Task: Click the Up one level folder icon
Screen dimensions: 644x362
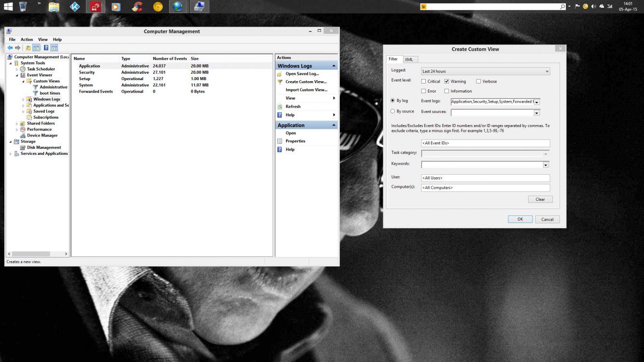Action: [28, 48]
